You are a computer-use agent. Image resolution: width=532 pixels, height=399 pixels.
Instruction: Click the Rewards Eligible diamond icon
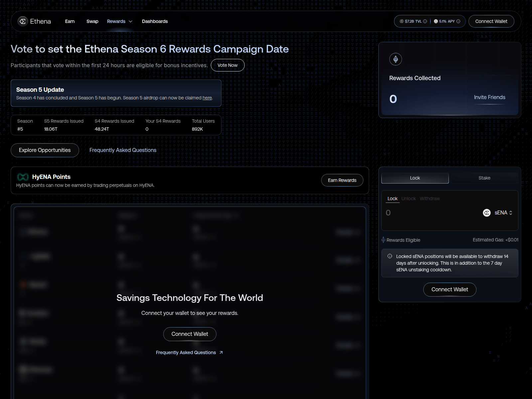click(383, 240)
